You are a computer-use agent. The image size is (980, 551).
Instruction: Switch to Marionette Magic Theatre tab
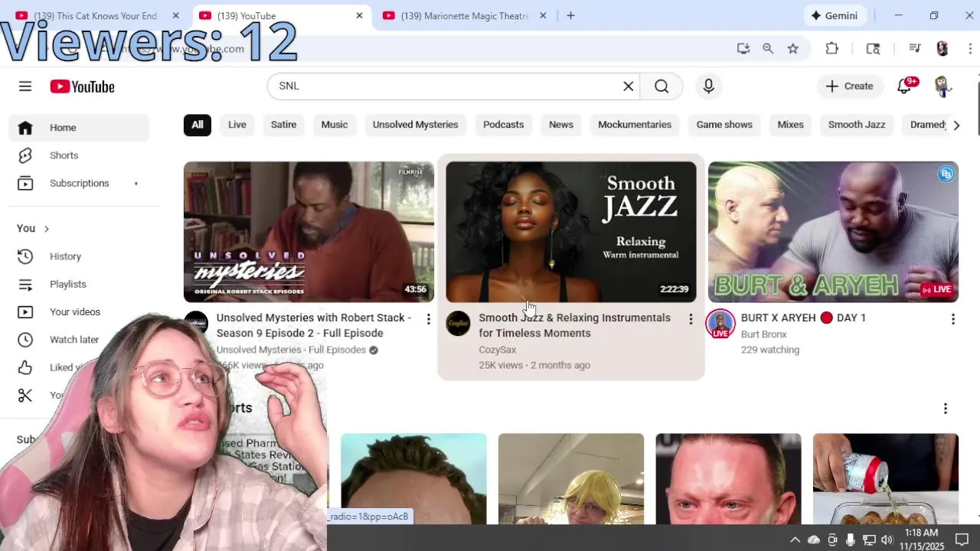[465, 15]
